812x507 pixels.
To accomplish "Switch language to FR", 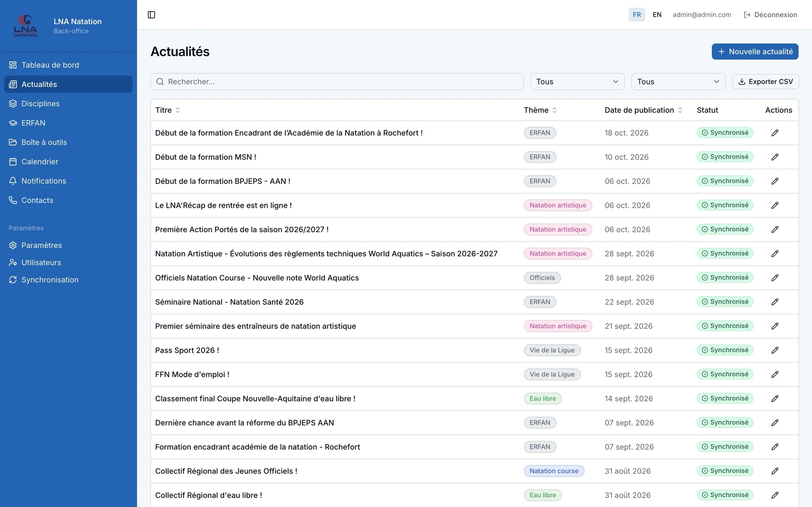I will [x=637, y=15].
